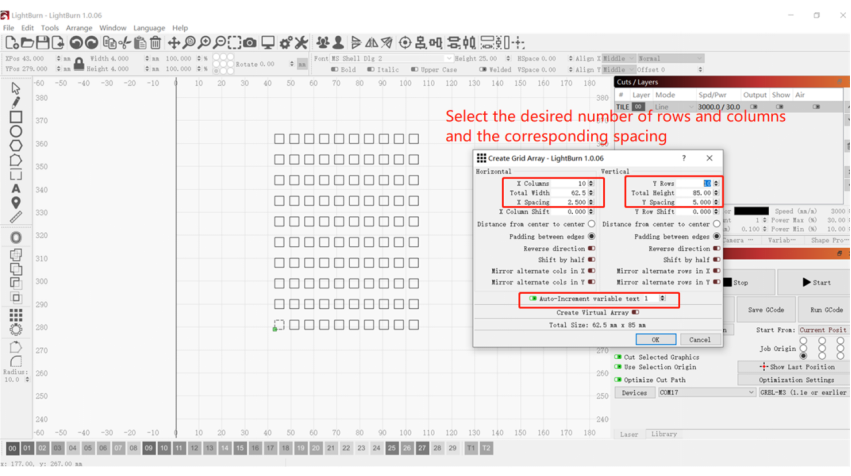851x476 pixels.
Task: Click the Optimization Settings button
Action: pyautogui.click(x=796, y=380)
